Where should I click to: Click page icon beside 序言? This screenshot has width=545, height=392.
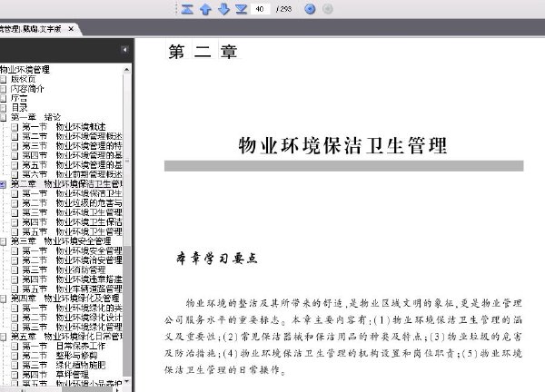3,99
